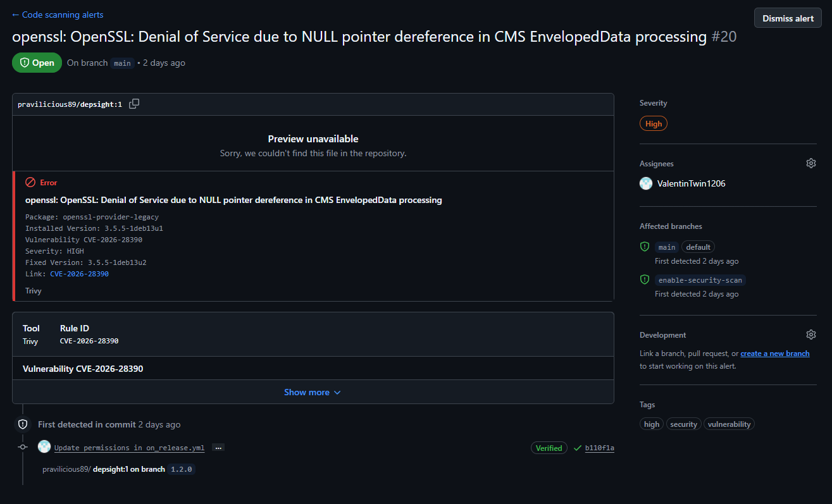The height and width of the screenshot is (504, 832).
Task: Click the shield icon beside enable-security-scan branch
Action: tap(645, 279)
